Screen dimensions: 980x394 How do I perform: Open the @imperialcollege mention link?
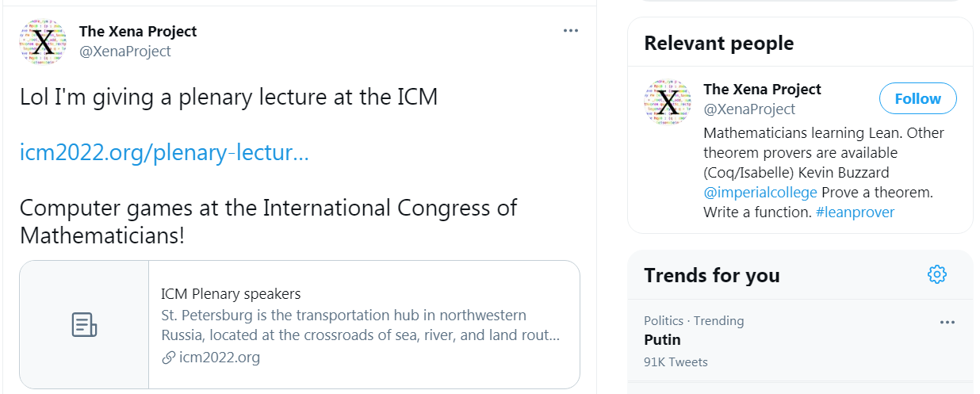(x=760, y=193)
